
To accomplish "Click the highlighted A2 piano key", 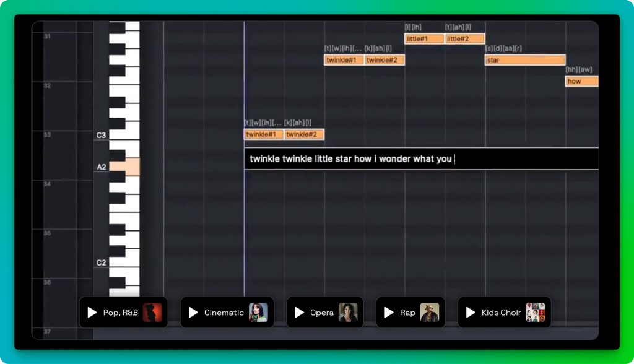I will tap(124, 167).
